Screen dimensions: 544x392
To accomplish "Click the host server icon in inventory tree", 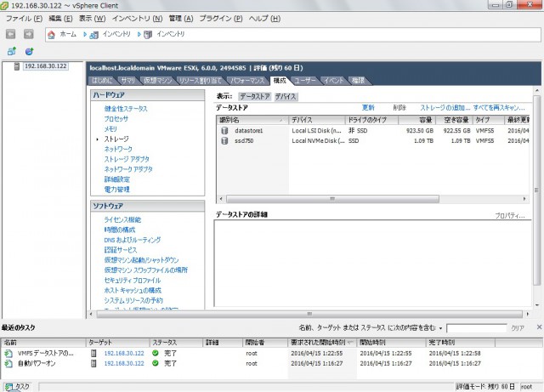I will tap(17, 65).
